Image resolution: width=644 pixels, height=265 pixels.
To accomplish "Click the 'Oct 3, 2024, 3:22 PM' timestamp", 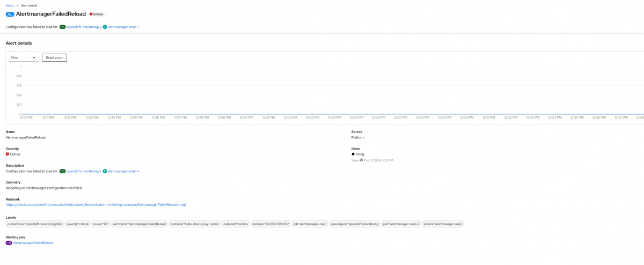I will tap(378, 160).
